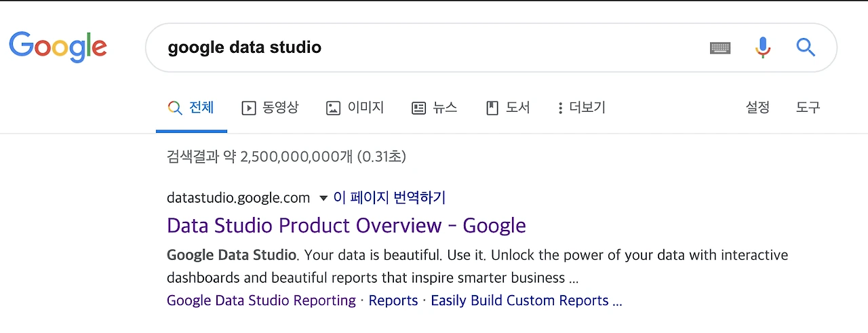This screenshot has height=333, width=868.
Task: Switch to the 동영상 tab
Action: tap(270, 107)
